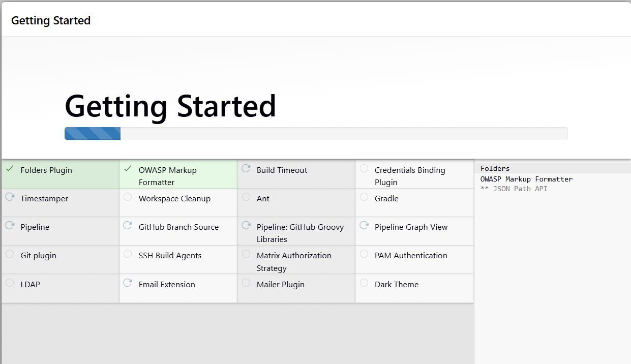Click the PAM Authentication pending circle
The width and height of the screenshot is (631, 364).
(364, 254)
